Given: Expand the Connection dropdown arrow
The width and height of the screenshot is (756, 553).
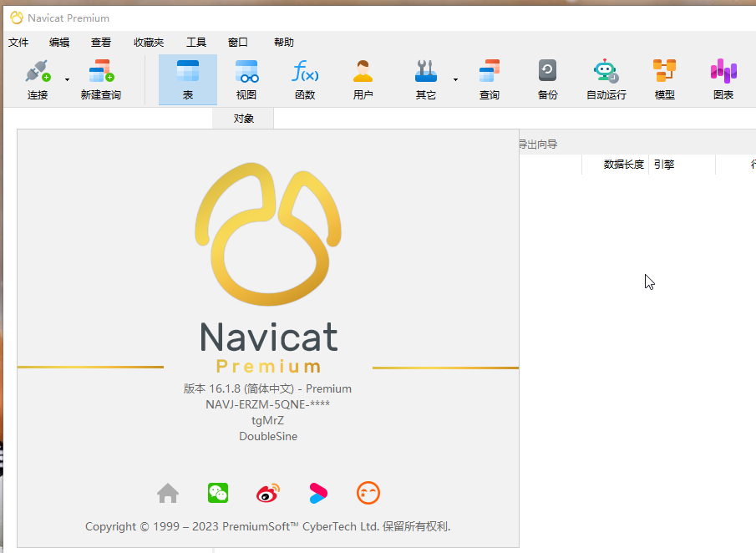Looking at the screenshot, I should coord(67,79).
